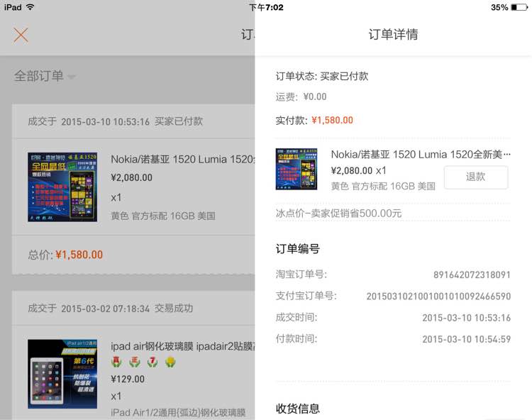The image size is (532, 420).
Task: Select the ¥2,080.00 x1 line in detail panel
Action: 359,170
